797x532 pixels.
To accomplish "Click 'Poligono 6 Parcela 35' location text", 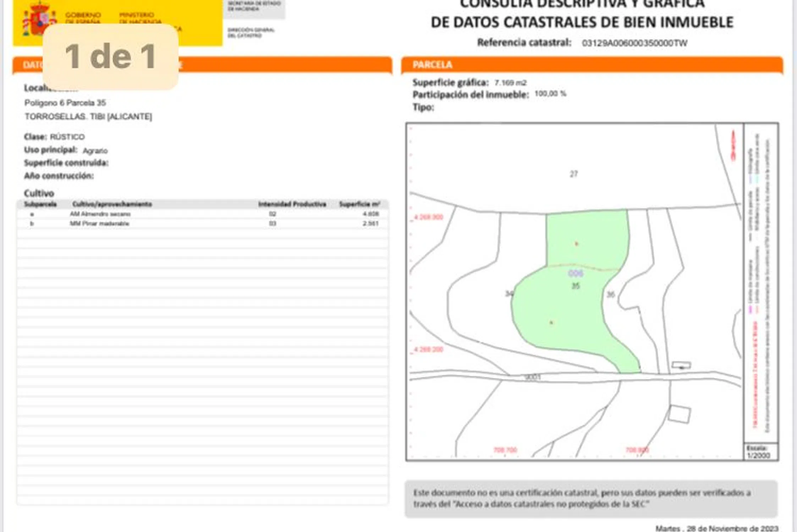I will tap(65, 103).
